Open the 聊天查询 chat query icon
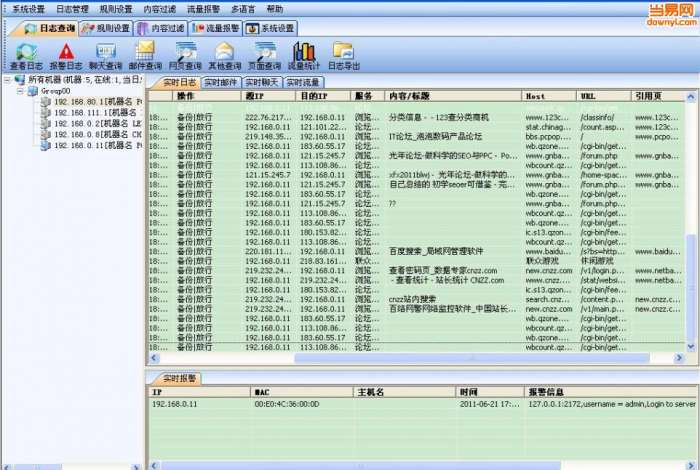The height and width of the screenshot is (470, 700). tap(106, 57)
